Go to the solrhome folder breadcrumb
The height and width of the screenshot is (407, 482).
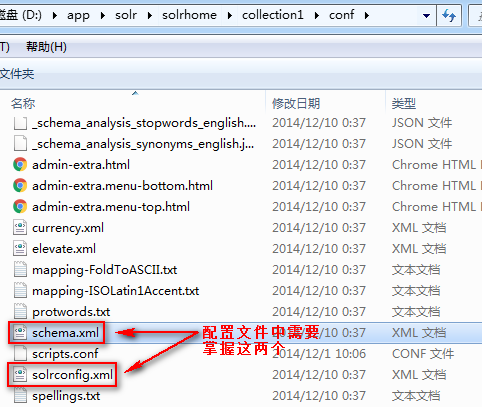[x=189, y=15]
